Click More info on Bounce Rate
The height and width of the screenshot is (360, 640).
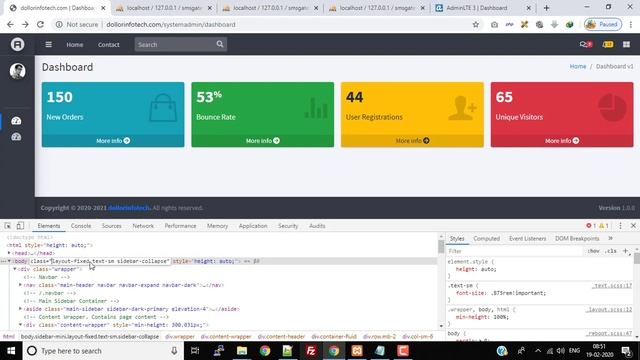tap(262, 140)
